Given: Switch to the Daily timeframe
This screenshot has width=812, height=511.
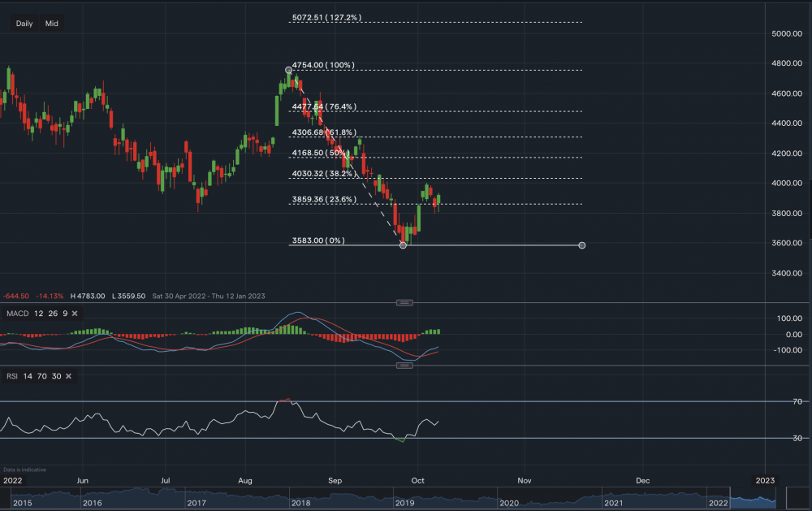Looking at the screenshot, I should click(x=24, y=23).
